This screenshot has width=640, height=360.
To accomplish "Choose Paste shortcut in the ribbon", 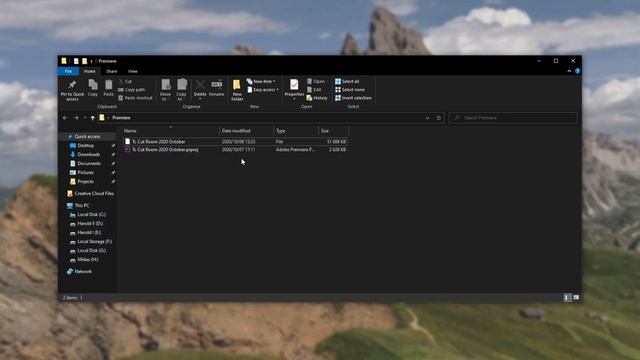I will (x=135, y=98).
